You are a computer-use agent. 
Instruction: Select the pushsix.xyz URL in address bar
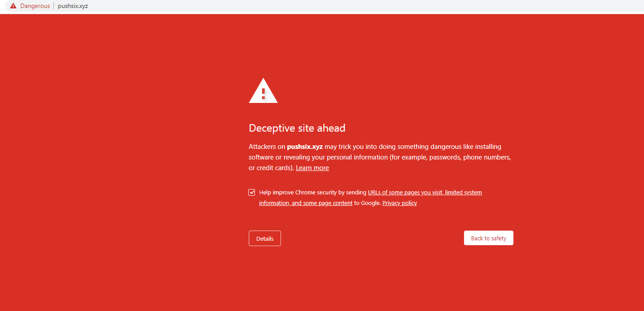(73, 6)
